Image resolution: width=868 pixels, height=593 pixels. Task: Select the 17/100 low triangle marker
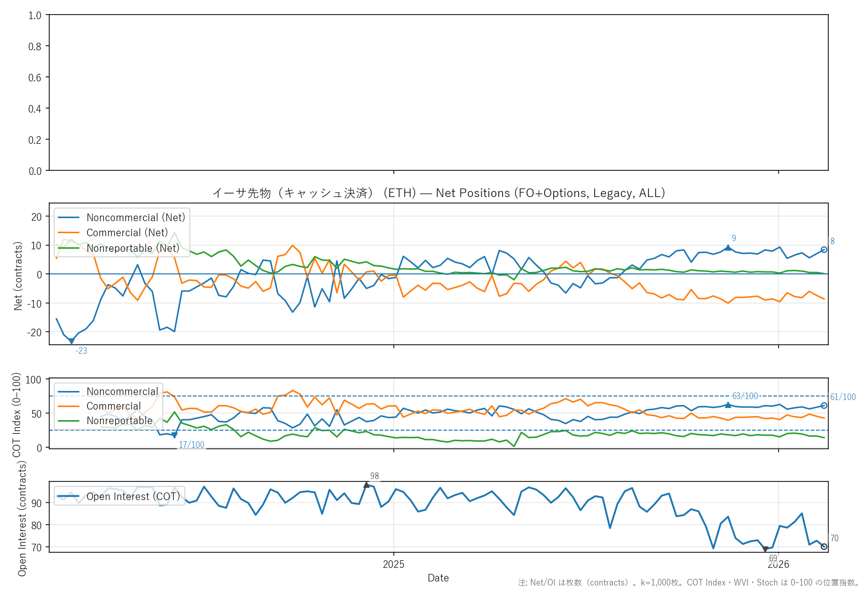[x=174, y=436]
